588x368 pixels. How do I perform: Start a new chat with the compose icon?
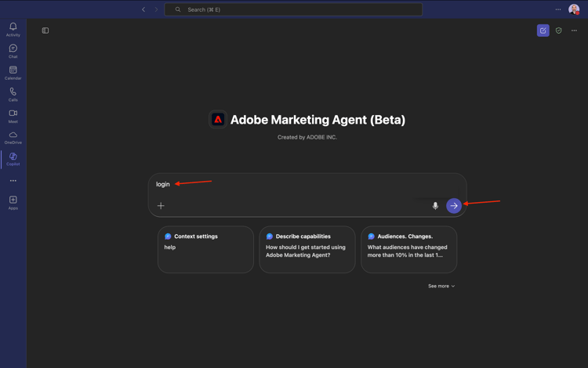point(543,31)
